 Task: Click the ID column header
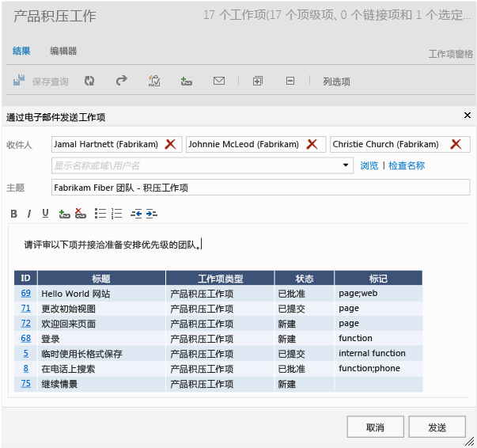tap(25, 278)
